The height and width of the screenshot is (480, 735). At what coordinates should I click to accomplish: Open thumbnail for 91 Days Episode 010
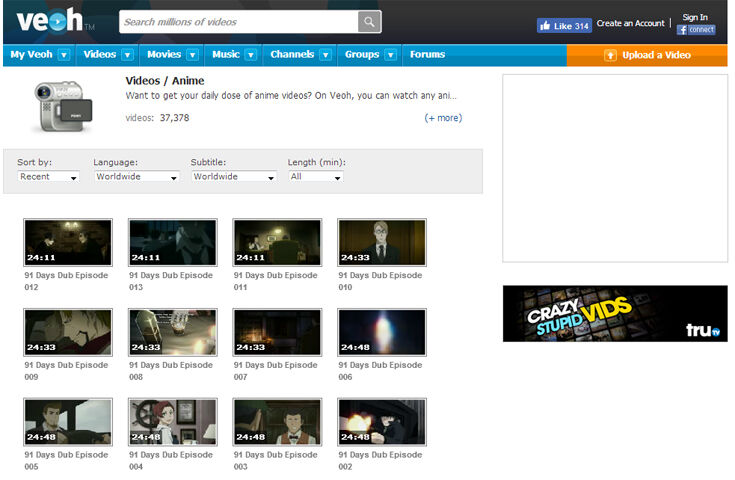point(382,242)
